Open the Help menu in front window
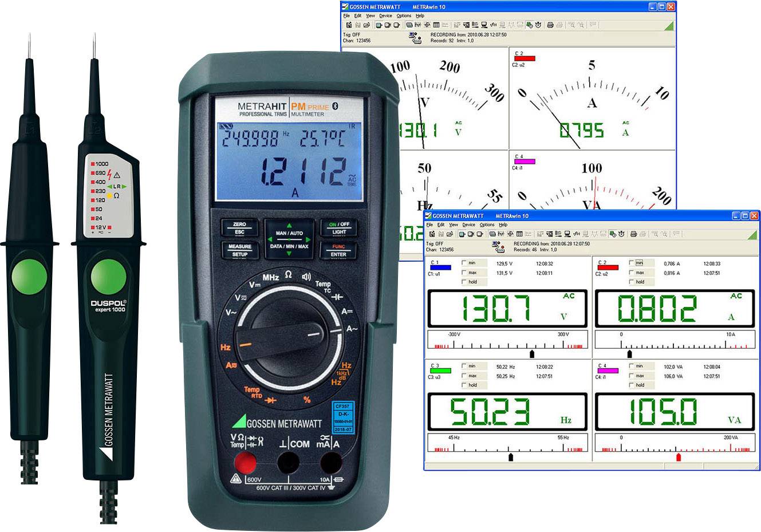761x532 pixels. [x=503, y=225]
